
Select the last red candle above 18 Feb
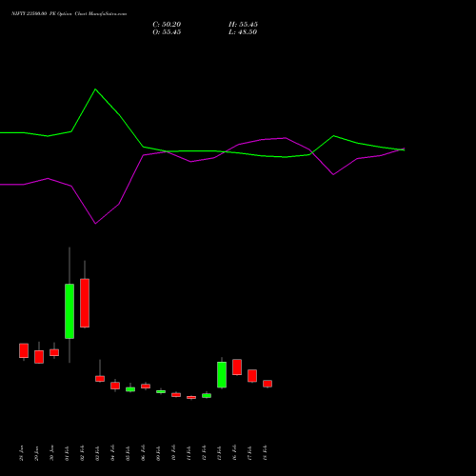coord(268,384)
